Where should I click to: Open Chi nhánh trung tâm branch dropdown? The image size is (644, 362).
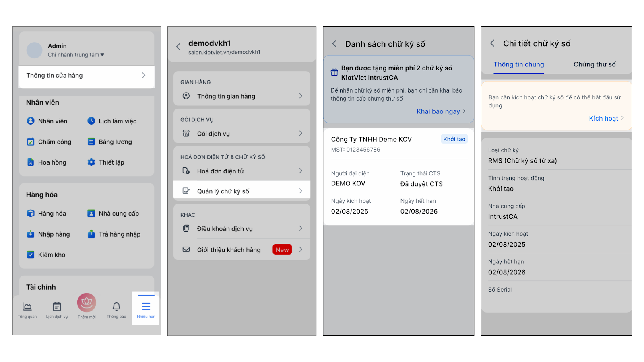(x=76, y=55)
